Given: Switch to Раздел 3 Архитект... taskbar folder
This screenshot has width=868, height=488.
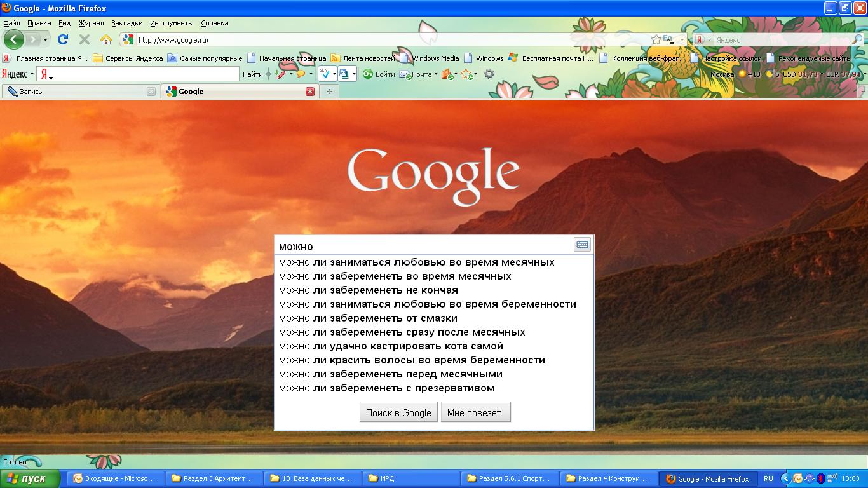Looking at the screenshot, I should [214, 479].
